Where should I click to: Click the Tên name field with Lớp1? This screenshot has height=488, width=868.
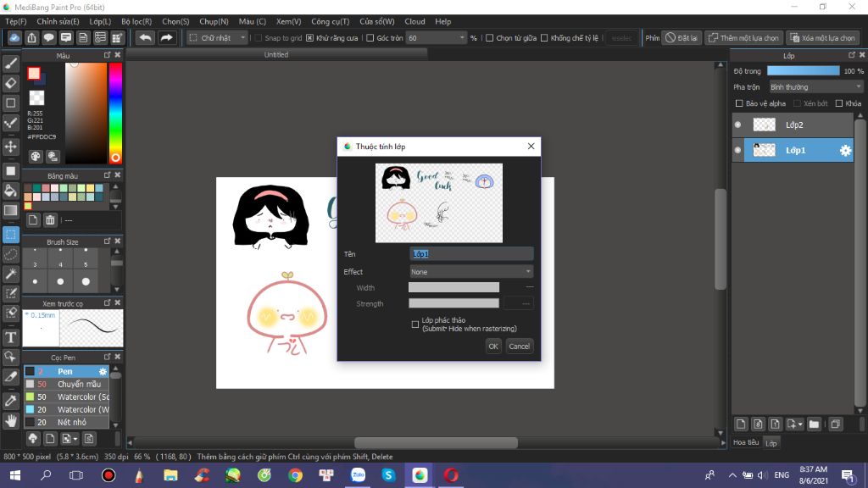(471, 254)
